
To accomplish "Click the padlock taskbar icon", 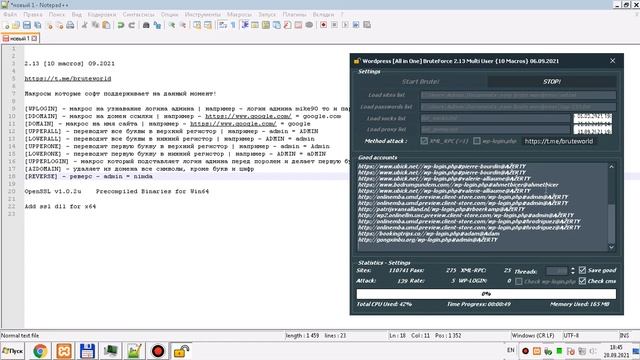I will click(181, 351).
